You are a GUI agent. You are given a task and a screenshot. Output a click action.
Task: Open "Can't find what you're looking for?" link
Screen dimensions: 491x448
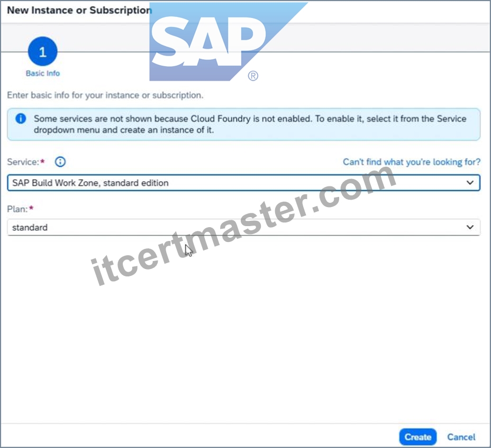pos(412,162)
